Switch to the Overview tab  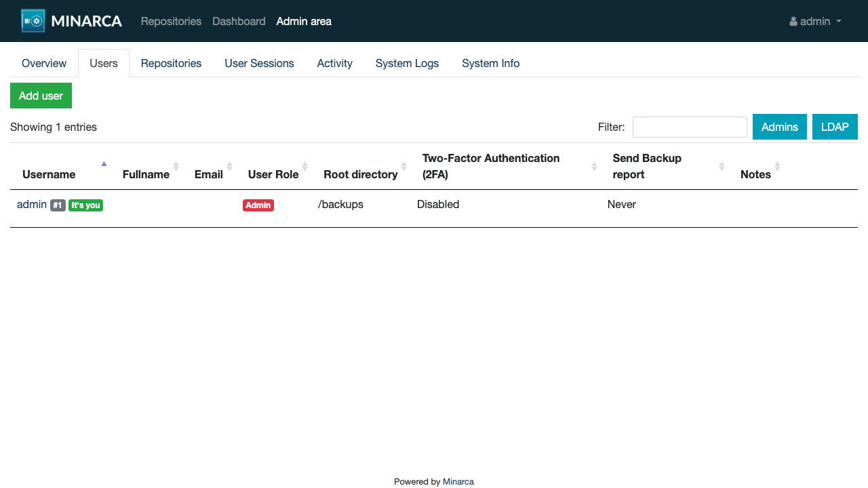44,63
